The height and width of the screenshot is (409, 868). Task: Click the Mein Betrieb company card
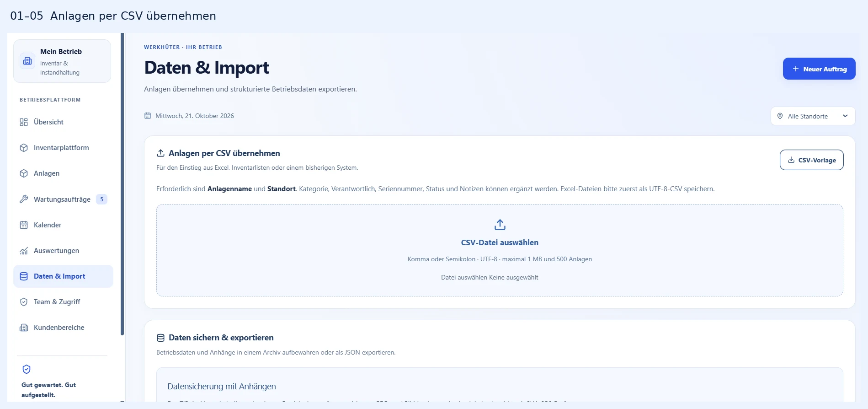pyautogui.click(x=62, y=61)
